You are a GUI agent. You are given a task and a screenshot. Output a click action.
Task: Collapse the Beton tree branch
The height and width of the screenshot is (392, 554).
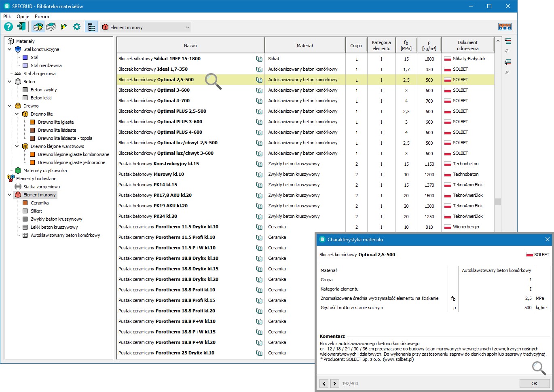(x=10, y=82)
